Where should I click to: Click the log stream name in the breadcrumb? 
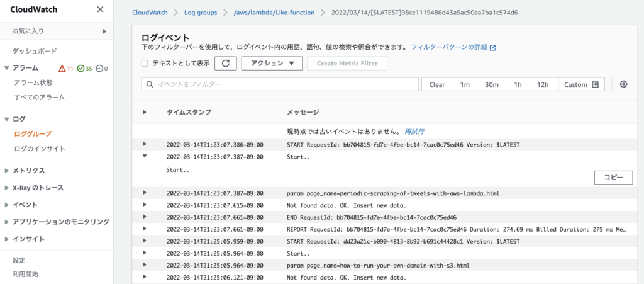[425, 13]
